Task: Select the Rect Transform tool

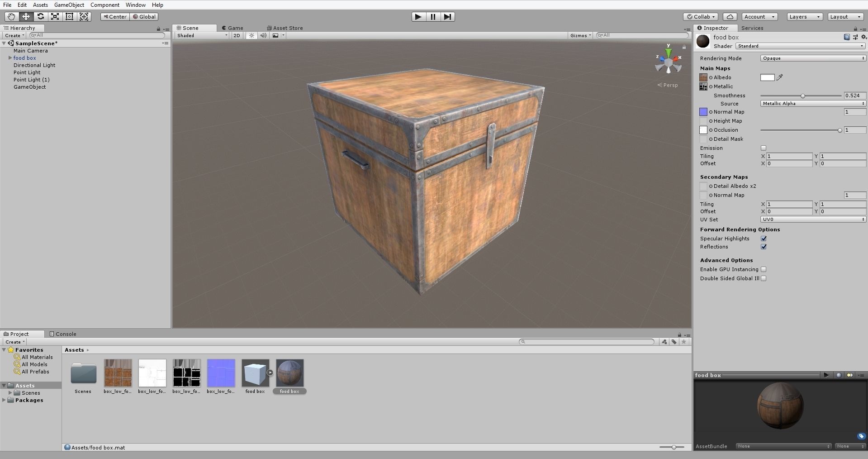Action: point(69,17)
